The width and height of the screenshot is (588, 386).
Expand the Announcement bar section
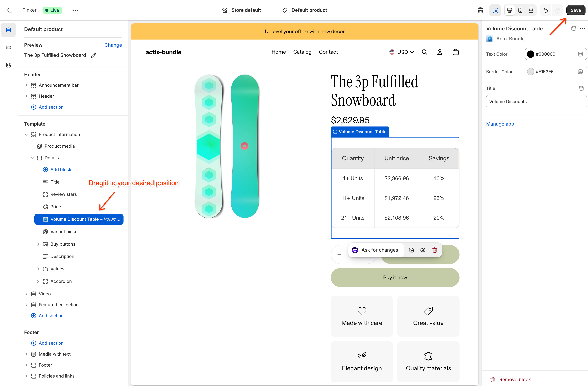(x=26, y=85)
